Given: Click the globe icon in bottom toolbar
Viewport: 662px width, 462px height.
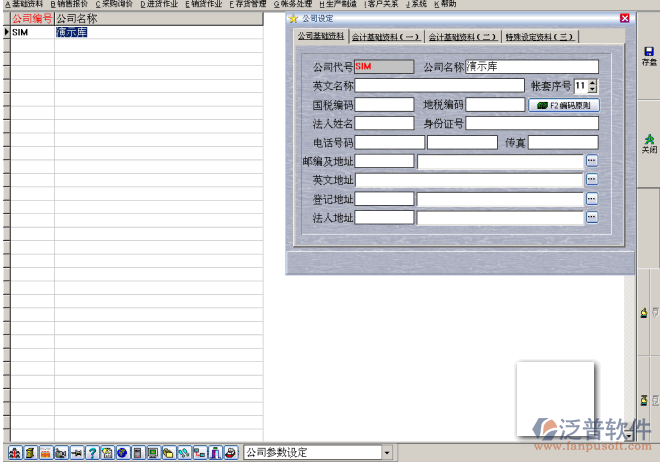Looking at the screenshot, I should 122,453.
